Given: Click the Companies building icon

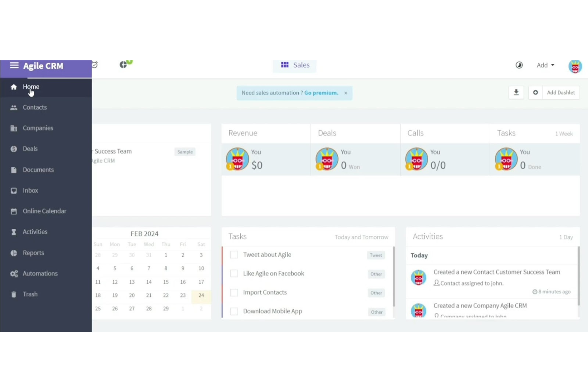Looking at the screenshot, I should pos(14,128).
